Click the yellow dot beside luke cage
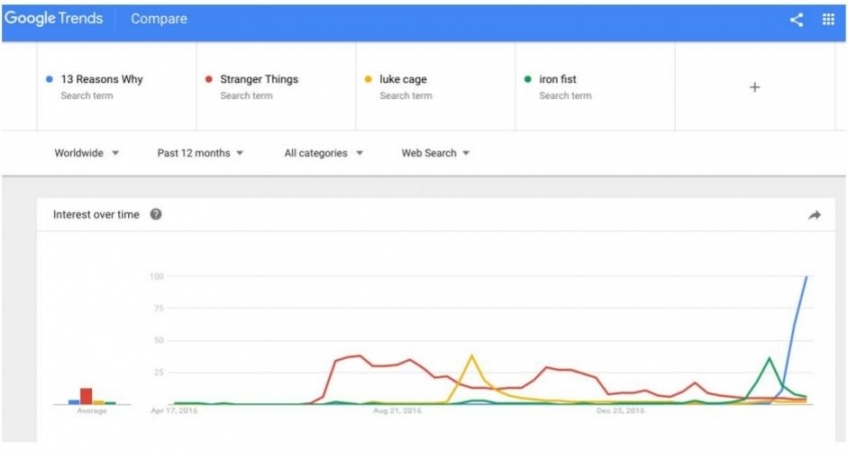848x458 pixels. (368, 79)
